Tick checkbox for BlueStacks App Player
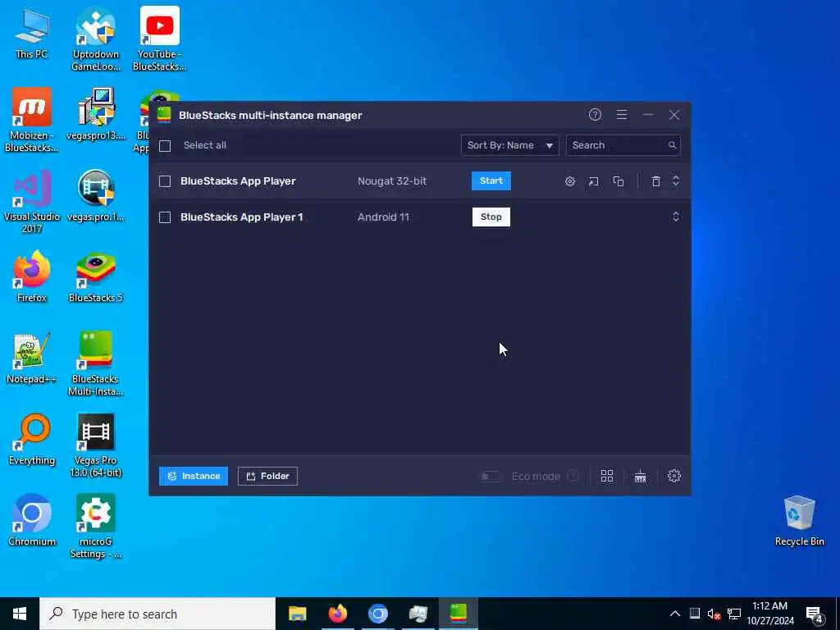Viewport: 840px width, 630px height. click(x=165, y=181)
